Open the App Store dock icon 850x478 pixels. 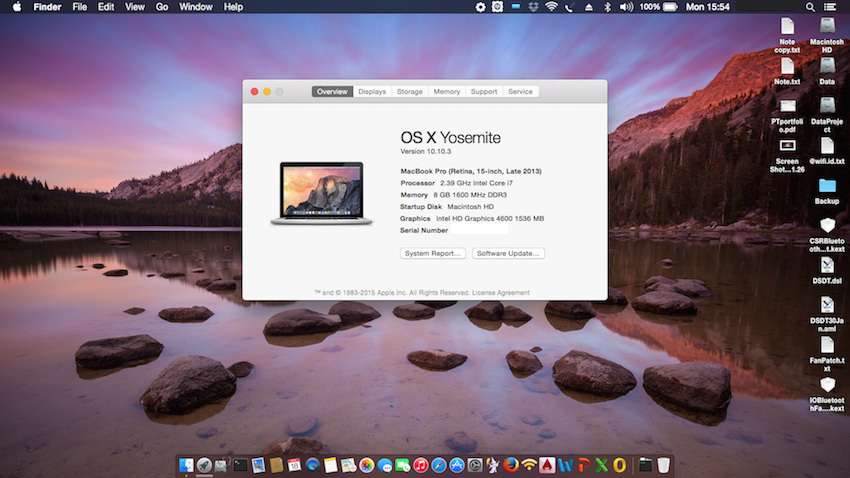(x=457, y=465)
